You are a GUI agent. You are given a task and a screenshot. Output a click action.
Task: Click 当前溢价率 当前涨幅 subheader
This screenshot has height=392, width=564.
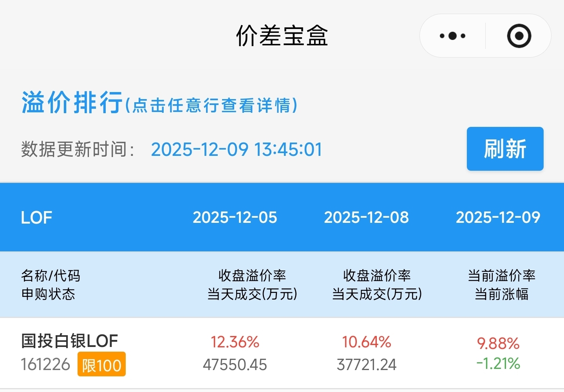pos(501,285)
